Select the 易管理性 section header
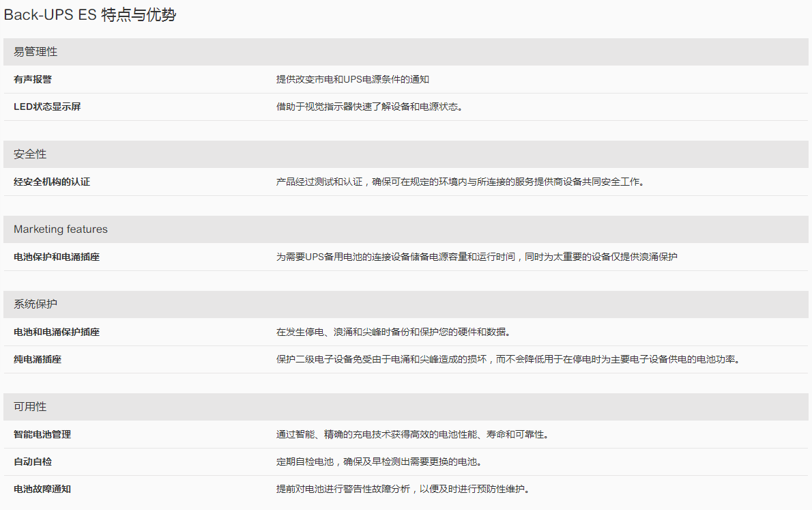The image size is (812, 510). coord(35,52)
